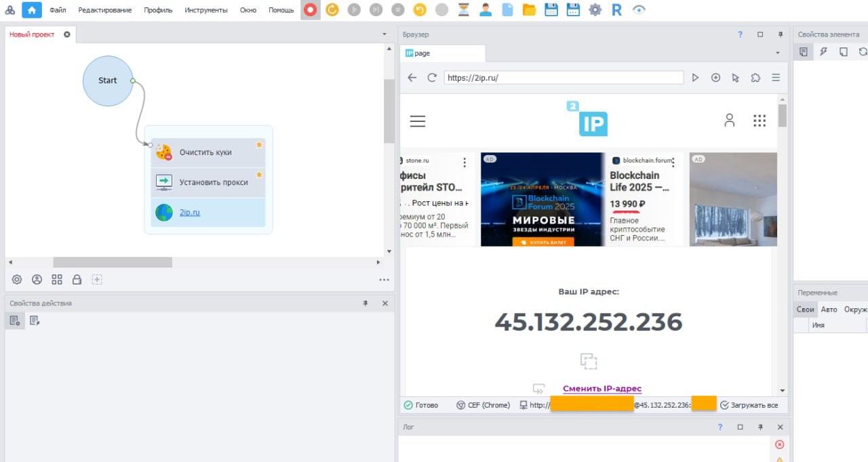Screen dimensions: 868x462
Task: Open the Редактирование menu
Action: click(105, 10)
